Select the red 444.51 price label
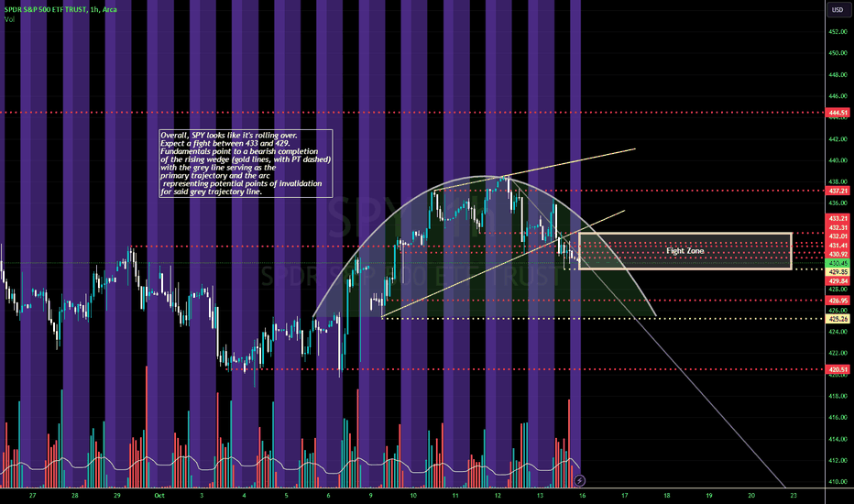Viewport: 854px width, 504px height. tap(838, 113)
